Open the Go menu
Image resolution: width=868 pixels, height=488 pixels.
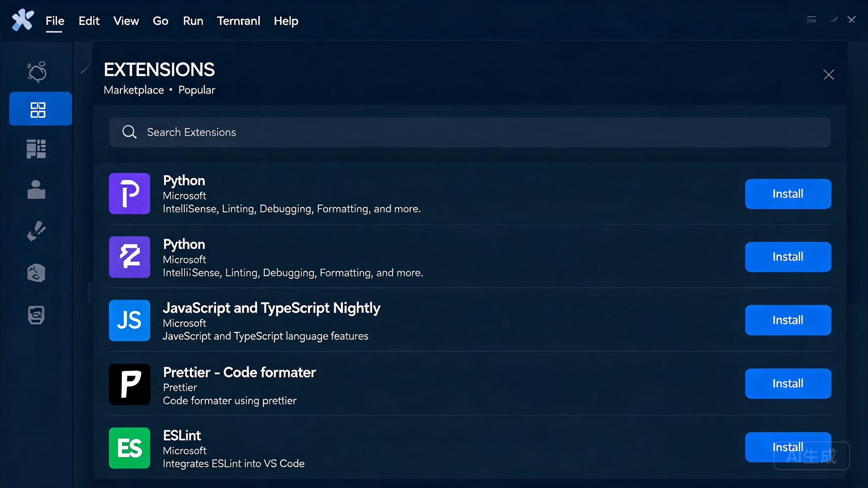(x=160, y=21)
